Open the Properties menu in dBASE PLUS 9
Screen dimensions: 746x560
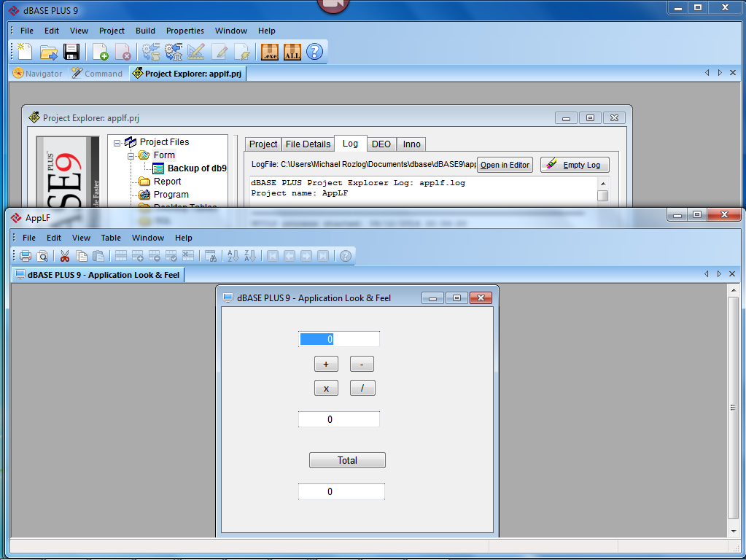coord(185,31)
